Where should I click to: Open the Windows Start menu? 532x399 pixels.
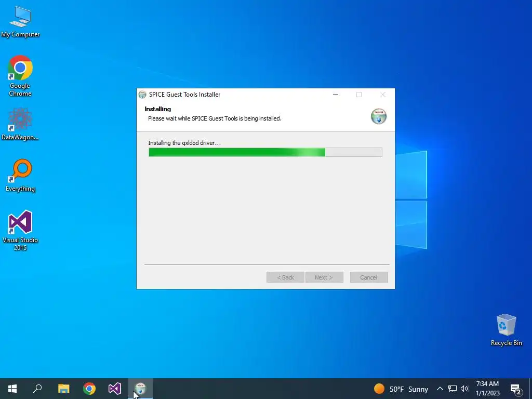click(12, 389)
